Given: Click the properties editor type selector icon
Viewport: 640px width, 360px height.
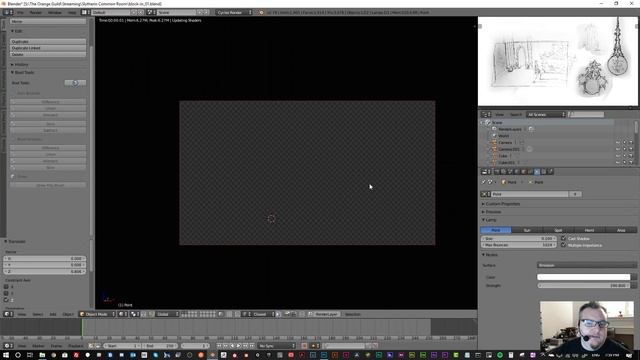Looking at the screenshot, I should pos(486,172).
